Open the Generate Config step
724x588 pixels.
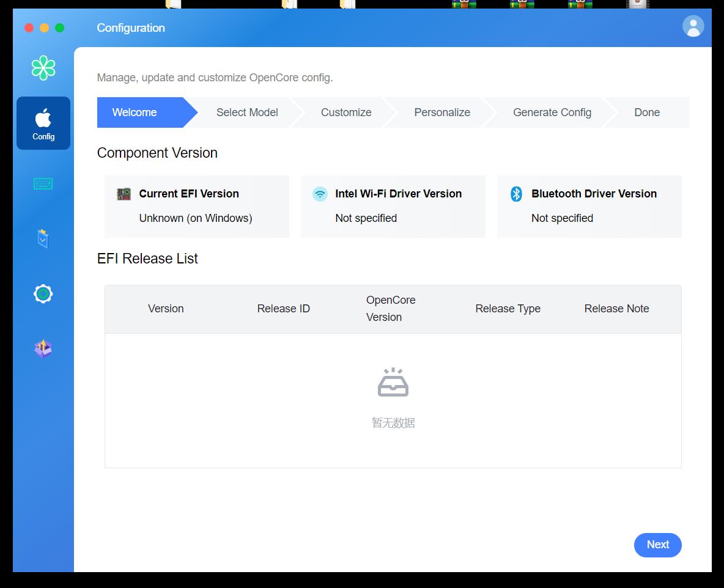point(552,112)
